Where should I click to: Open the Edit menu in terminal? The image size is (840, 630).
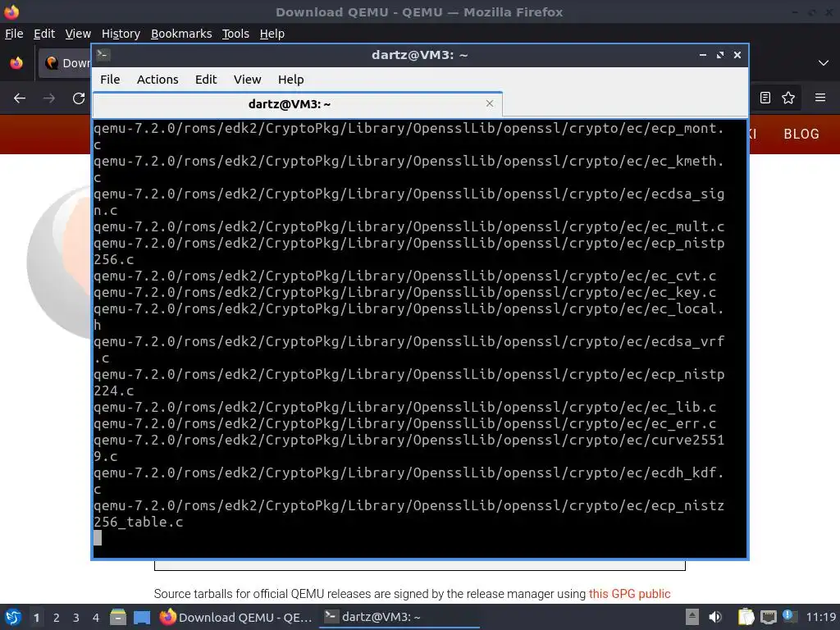coord(206,80)
